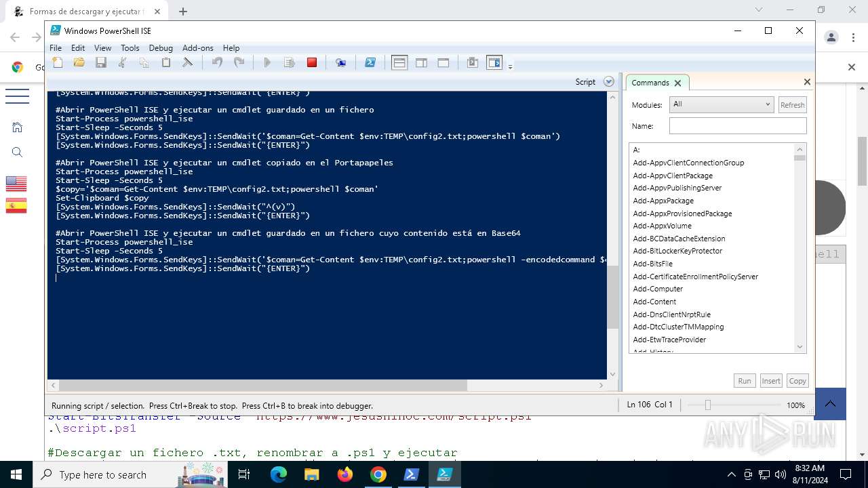
Task: Show script pane maximized icon
Action: tap(443, 62)
